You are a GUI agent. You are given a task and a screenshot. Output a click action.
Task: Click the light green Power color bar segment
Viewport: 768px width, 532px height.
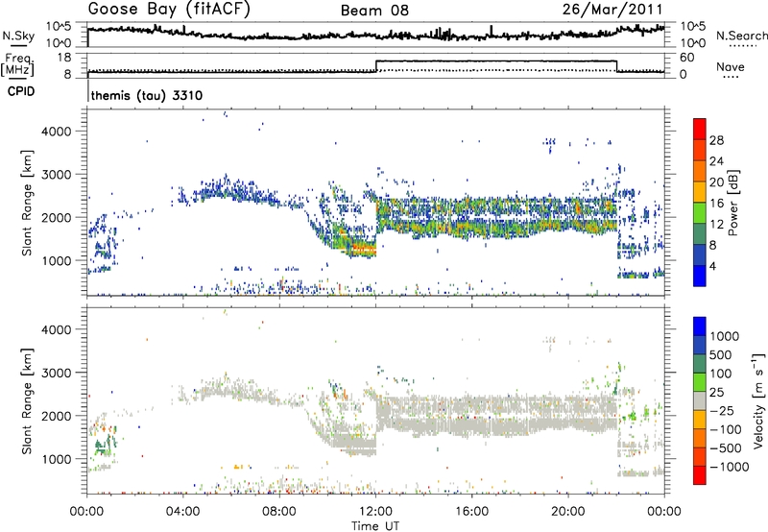point(700,212)
